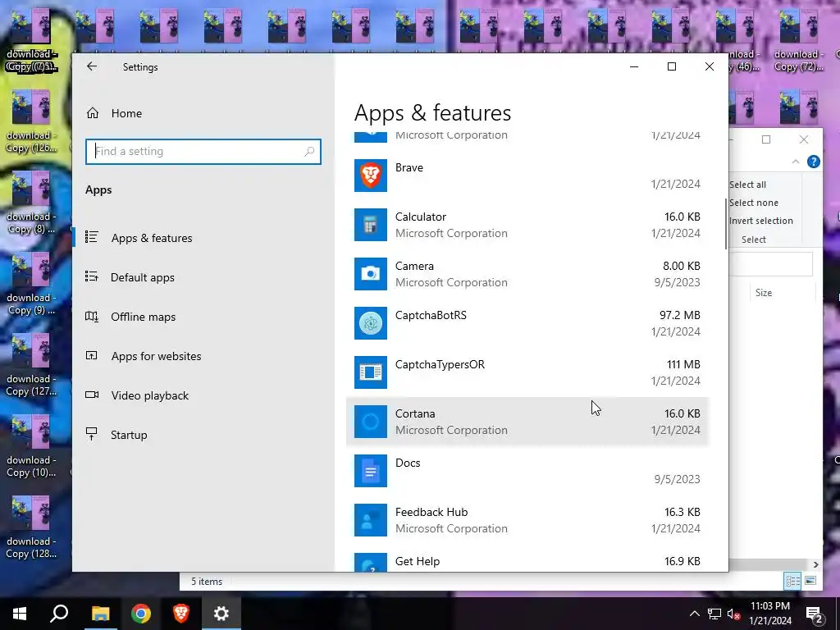Switch Explorer to large icons view

click(x=810, y=581)
